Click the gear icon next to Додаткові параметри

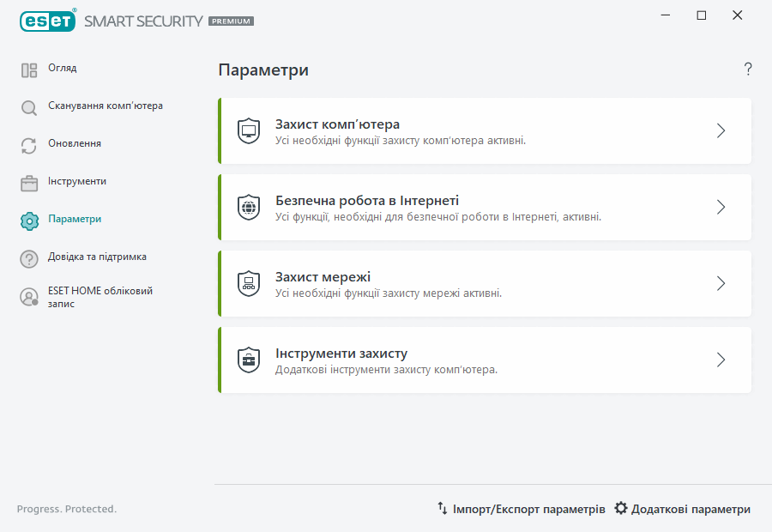(x=621, y=508)
